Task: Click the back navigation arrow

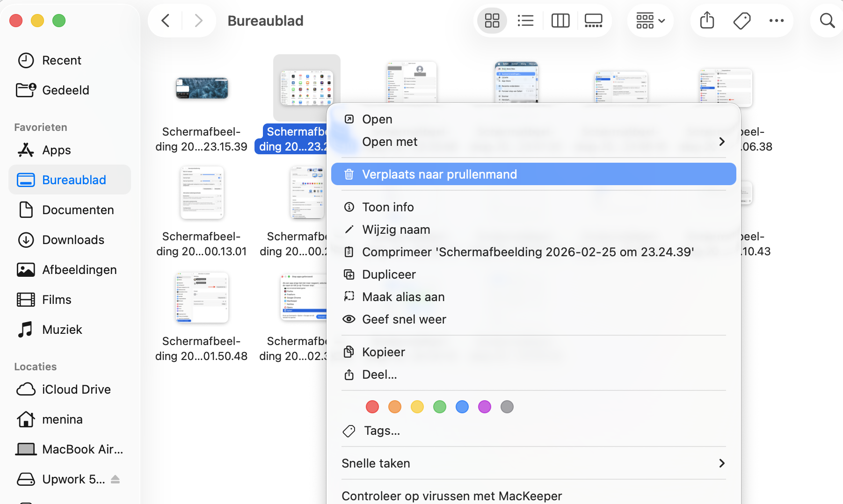Action: (x=165, y=21)
